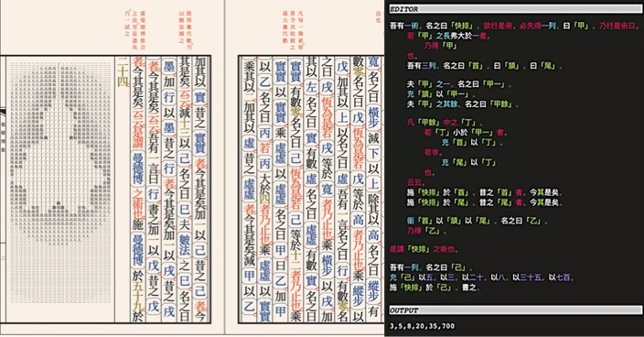Click the output line 3,5,8,20,35,700
The height and width of the screenshot is (337, 644).
(423, 326)
